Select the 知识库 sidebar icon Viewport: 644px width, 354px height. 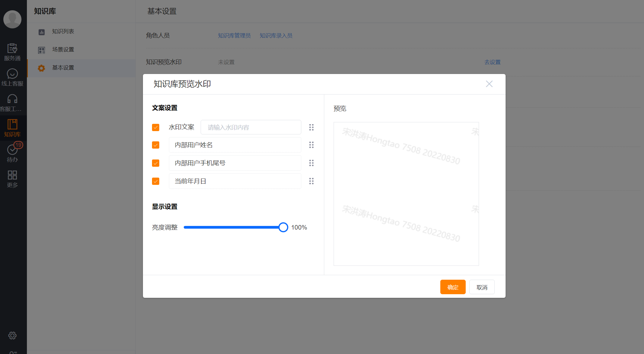12,128
